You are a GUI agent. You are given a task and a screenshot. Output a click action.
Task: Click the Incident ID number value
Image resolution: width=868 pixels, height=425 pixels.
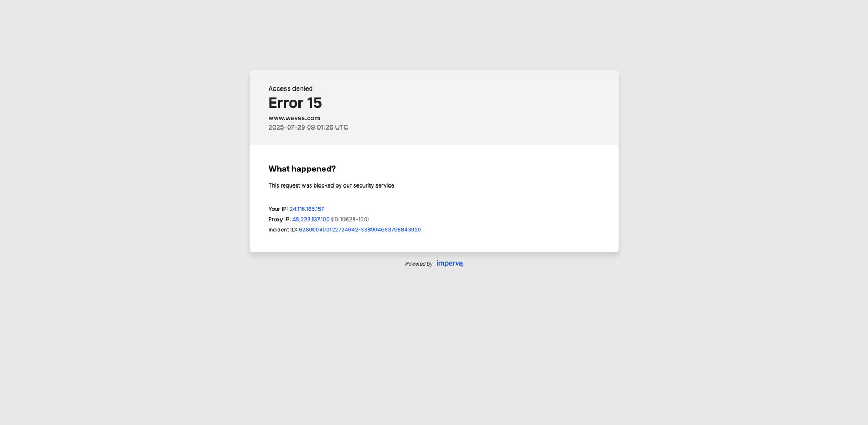[360, 230]
